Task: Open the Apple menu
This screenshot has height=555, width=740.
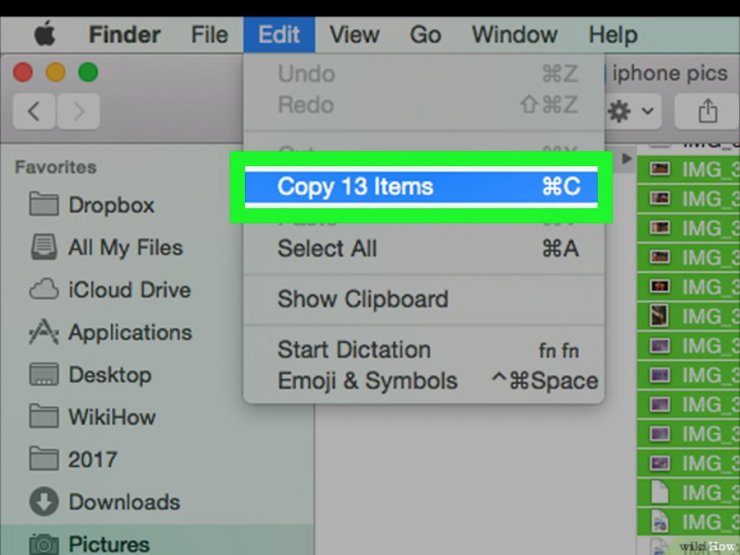Action: click(x=45, y=35)
